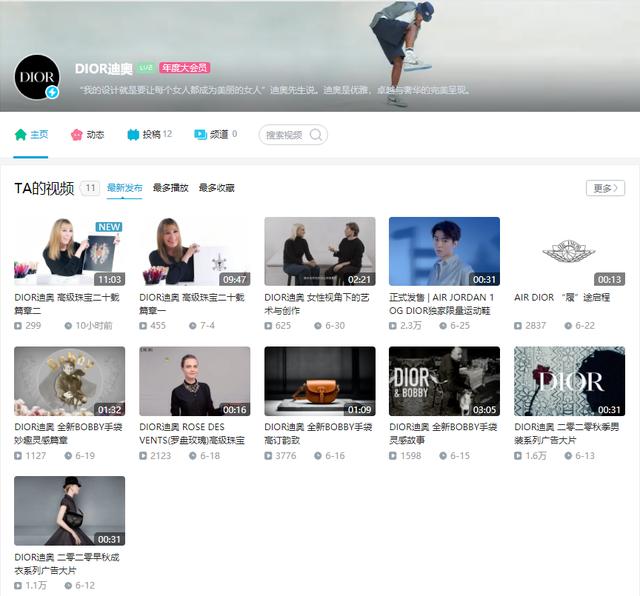Click the blue TV icon for 投稿

133,134
